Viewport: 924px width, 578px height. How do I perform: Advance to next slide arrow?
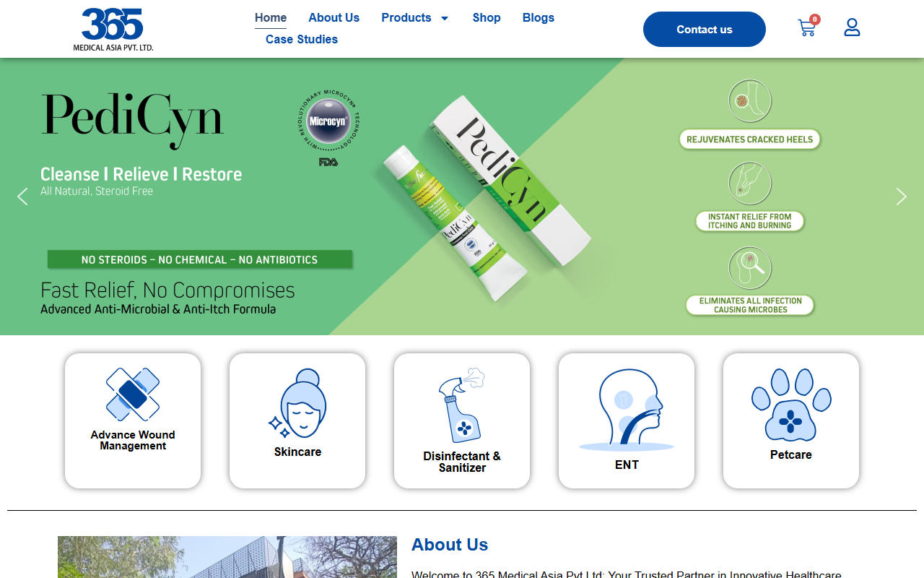[901, 197]
